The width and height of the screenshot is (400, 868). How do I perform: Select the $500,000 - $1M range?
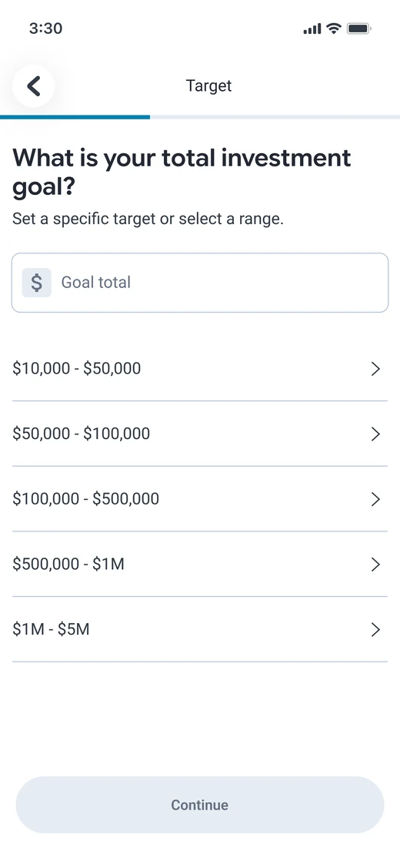pos(200,565)
